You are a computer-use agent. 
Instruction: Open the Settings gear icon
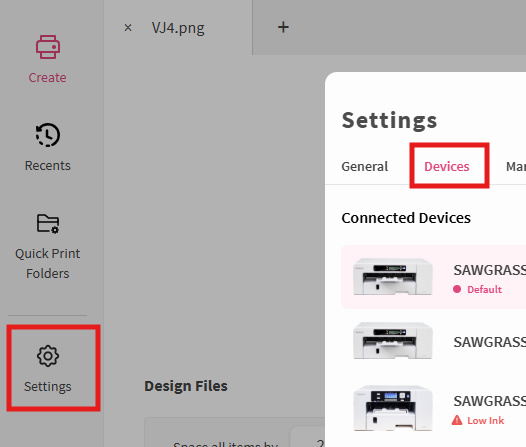(x=48, y=356)
